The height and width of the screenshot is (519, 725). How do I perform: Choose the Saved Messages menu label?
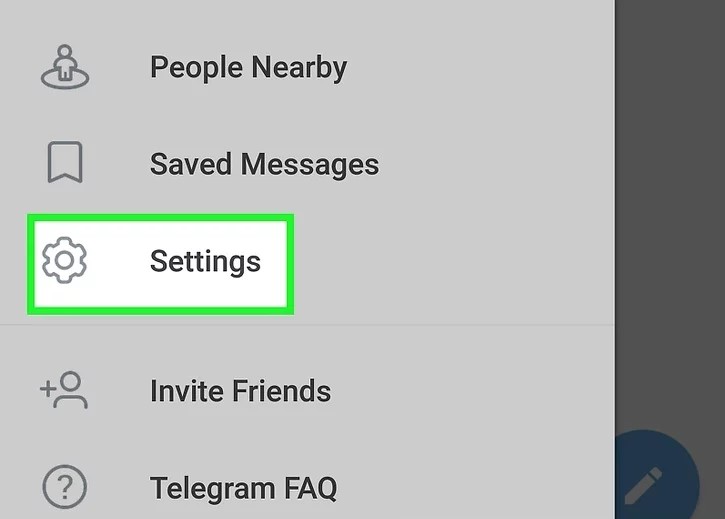(264, 165)
